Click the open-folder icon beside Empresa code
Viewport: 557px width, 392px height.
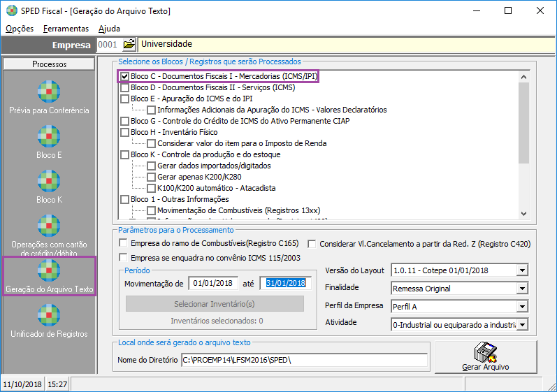click(129, 45)
